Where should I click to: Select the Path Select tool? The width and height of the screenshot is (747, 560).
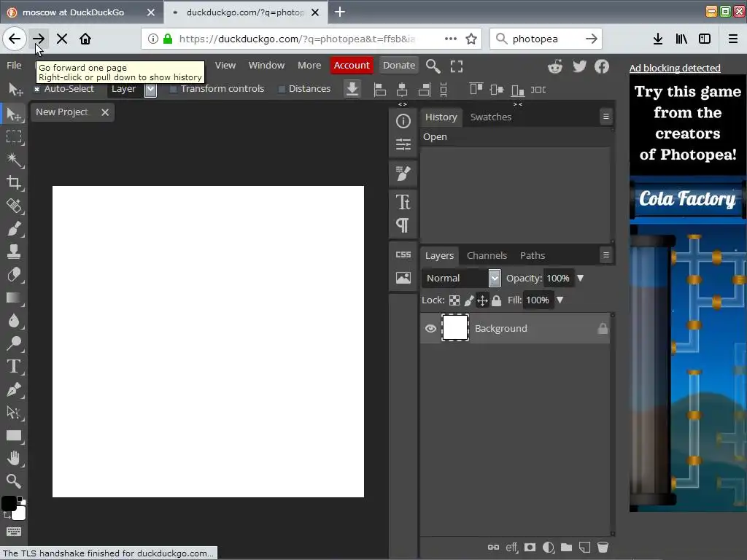14,413
